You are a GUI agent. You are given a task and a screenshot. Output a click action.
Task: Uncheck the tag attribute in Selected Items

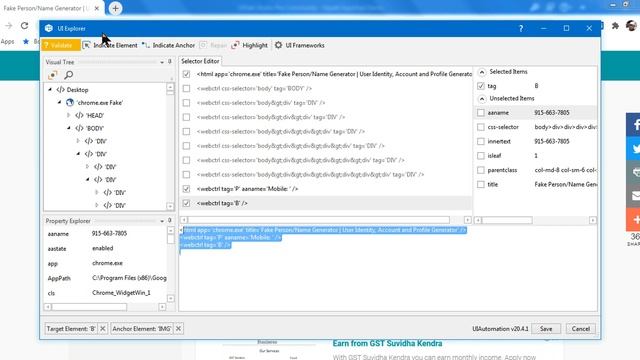(x=481, y=86)
